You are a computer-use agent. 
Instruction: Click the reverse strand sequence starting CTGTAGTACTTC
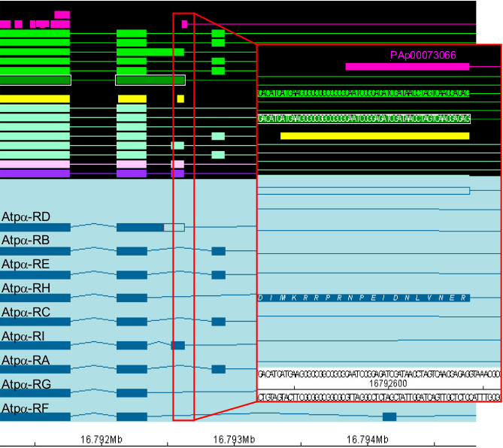pos(379,397)
